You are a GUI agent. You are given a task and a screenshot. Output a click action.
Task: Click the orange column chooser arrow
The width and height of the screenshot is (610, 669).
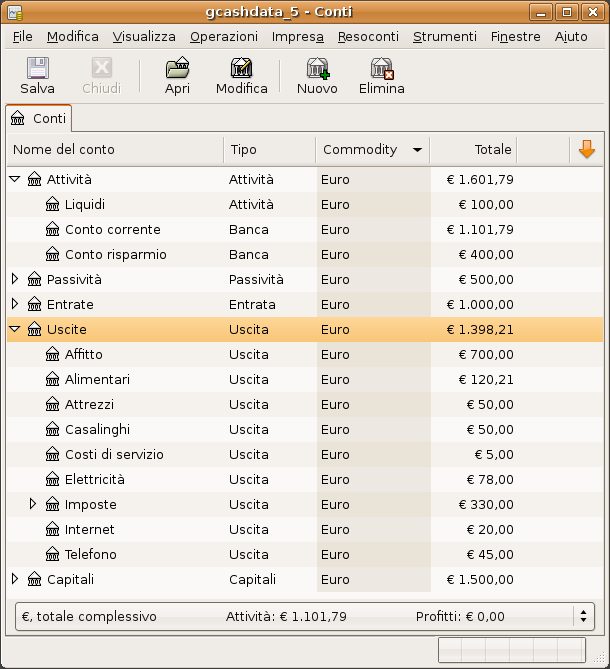pyautogui.click(x=587, y=149)
